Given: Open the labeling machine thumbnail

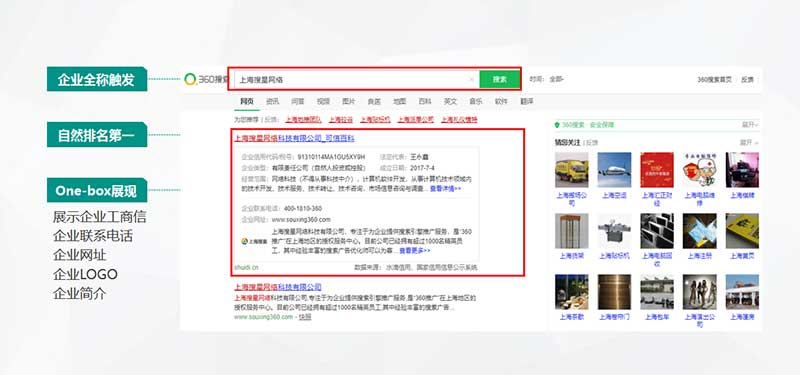Looking at the screenshot, I should click(x=614, y=231).
